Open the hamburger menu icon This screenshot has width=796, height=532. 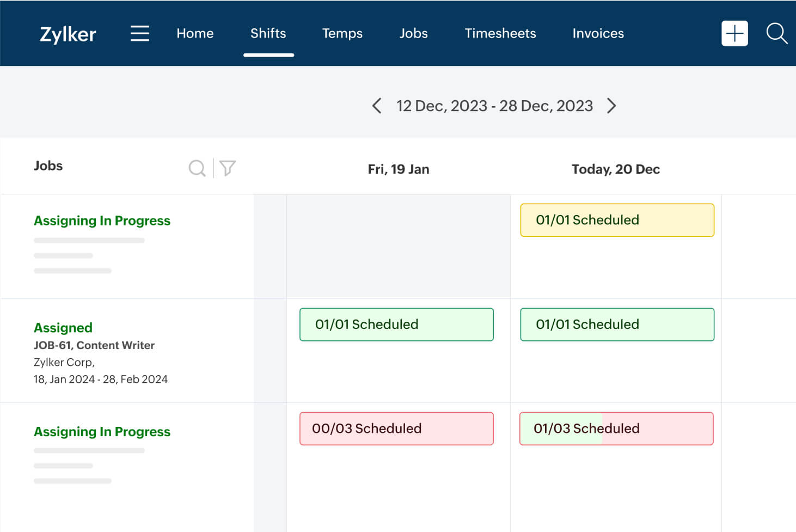tap(140, 33)
